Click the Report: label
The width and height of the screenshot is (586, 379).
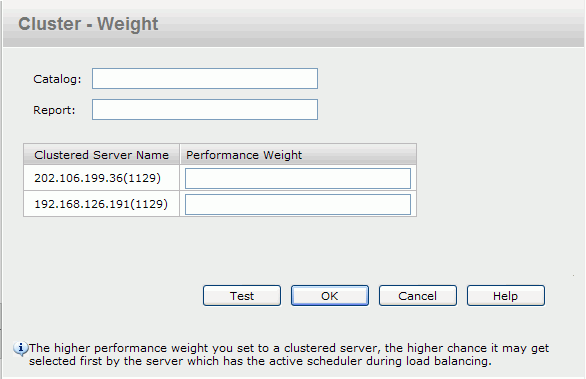[x=54, y=110]
